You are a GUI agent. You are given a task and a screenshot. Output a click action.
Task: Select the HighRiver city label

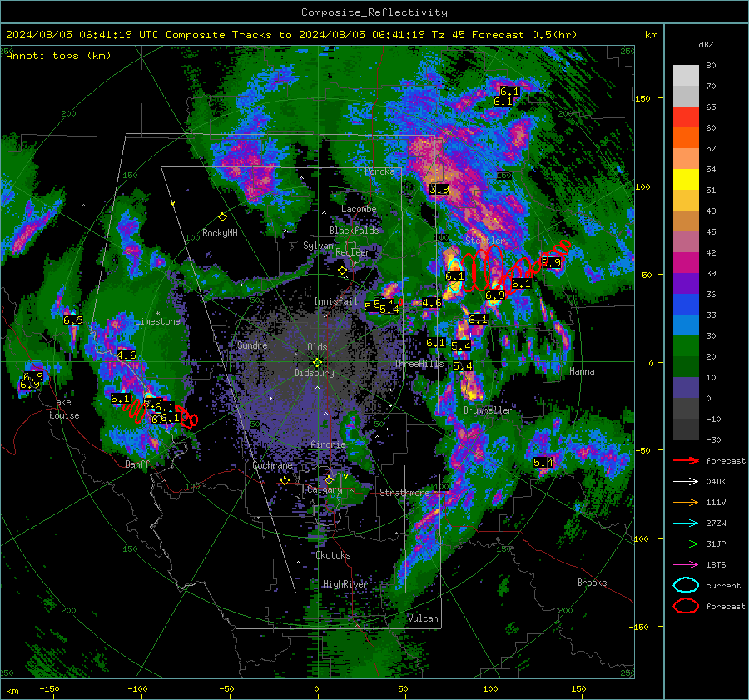point(345,584)
